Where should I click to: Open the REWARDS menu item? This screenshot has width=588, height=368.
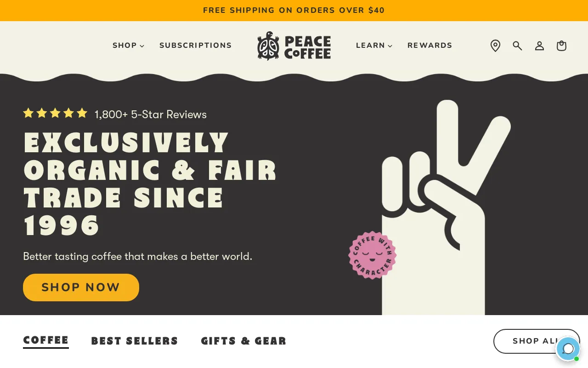point(430,46)
